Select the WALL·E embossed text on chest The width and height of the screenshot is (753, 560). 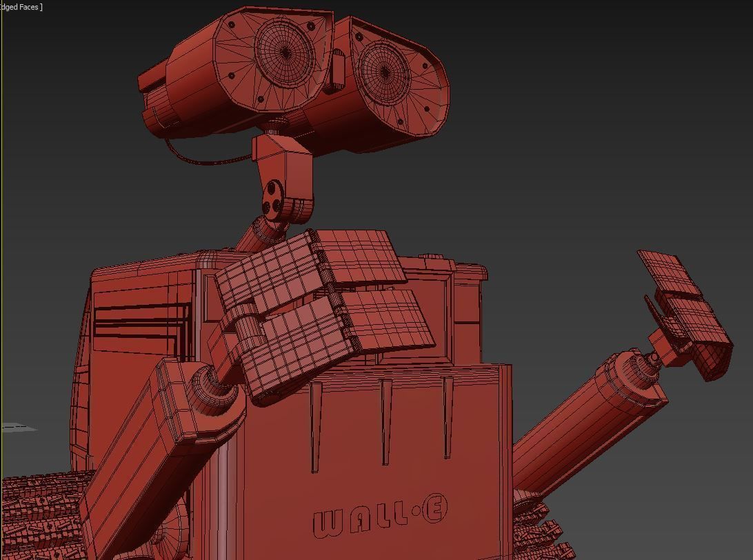[380, 517]
